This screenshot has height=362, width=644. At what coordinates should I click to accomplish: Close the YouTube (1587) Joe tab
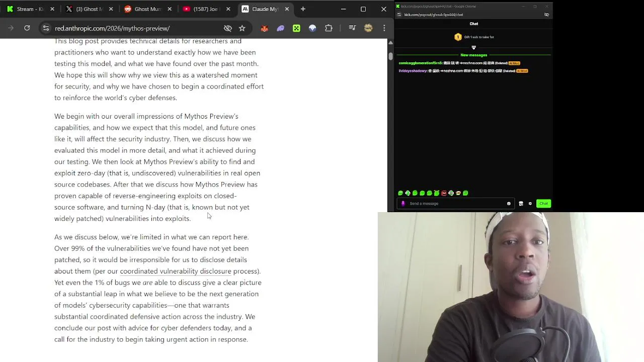tap(228, 9)
